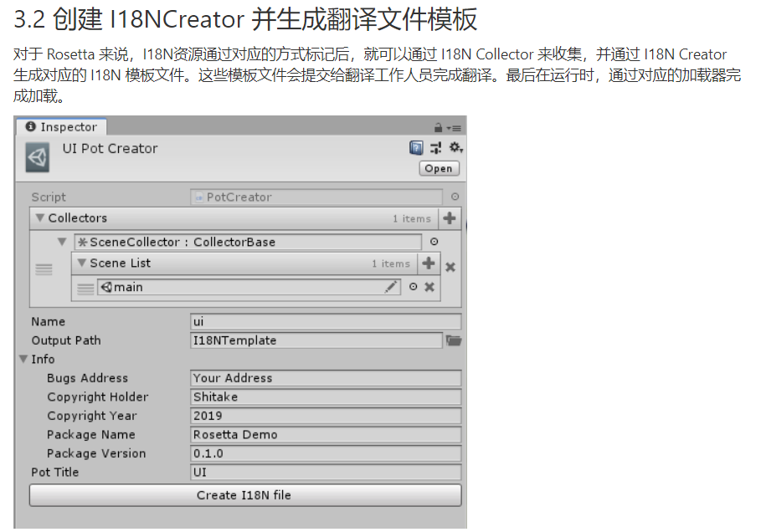This screenshot has height=532, width=761.
Task: Click the Collectors item drag handle
Action: [44, 269]
